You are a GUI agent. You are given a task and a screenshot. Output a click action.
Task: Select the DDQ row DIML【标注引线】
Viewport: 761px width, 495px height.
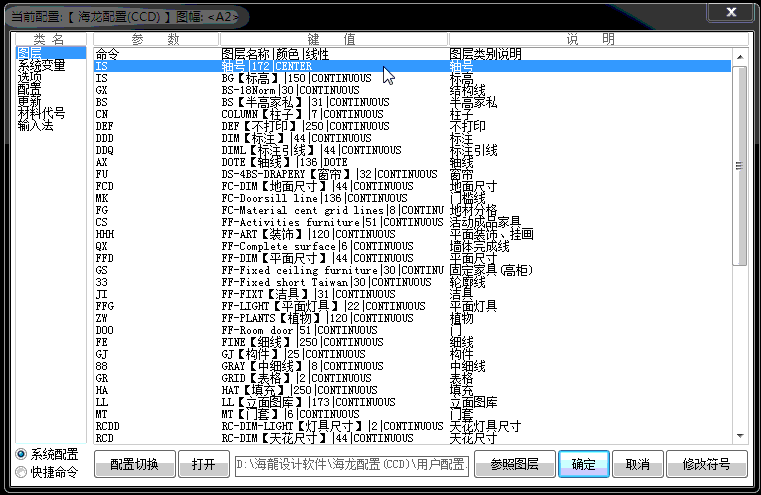[x=413, y=150]
